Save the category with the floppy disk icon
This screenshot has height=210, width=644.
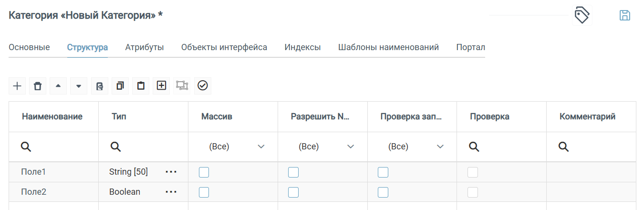[x=624, y=15]
